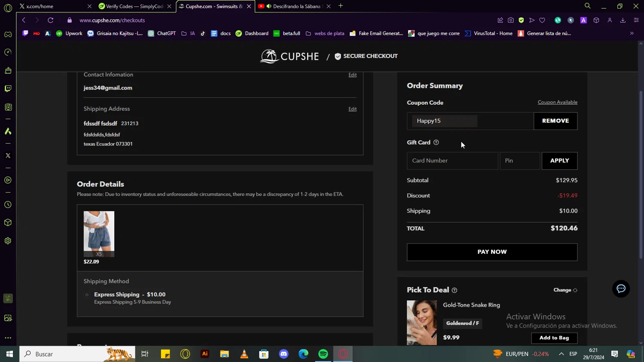Close the x.com/home tab

tap(89, 6)
